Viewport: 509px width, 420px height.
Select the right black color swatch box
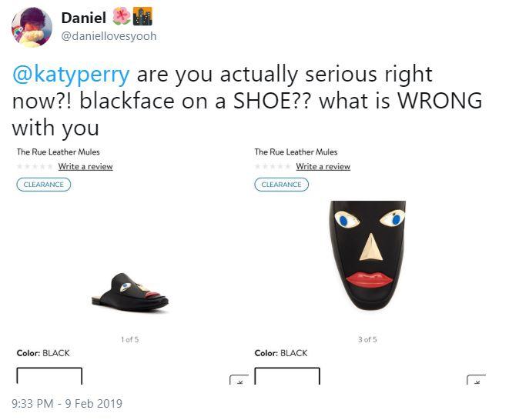point(287,376)
